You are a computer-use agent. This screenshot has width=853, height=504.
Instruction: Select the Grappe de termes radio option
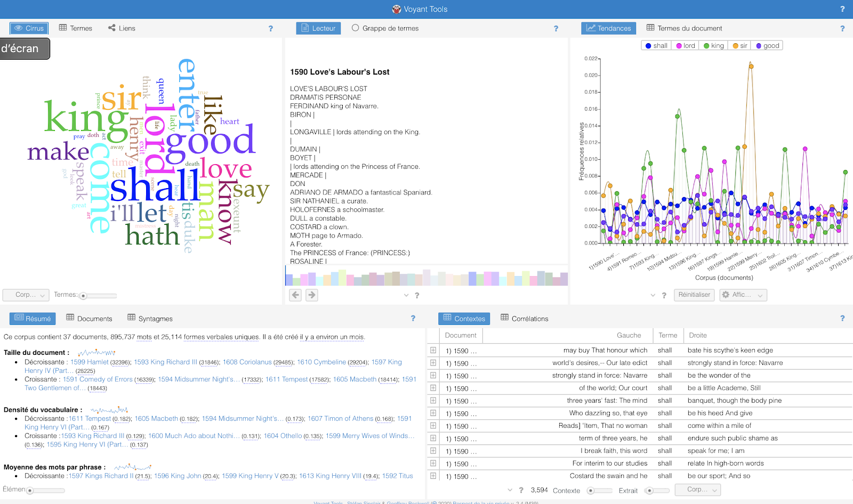coord(356,28)
